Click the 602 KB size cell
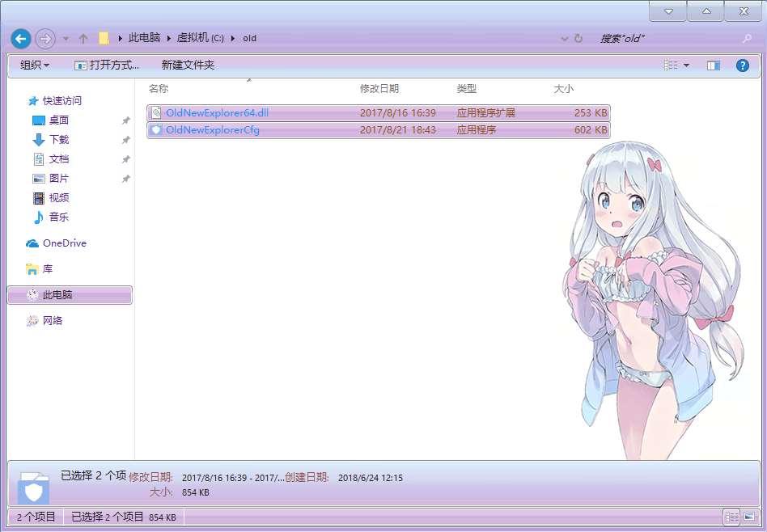Image resolution: width=767 pixels, height=532 pixels. tap(591, 130)
